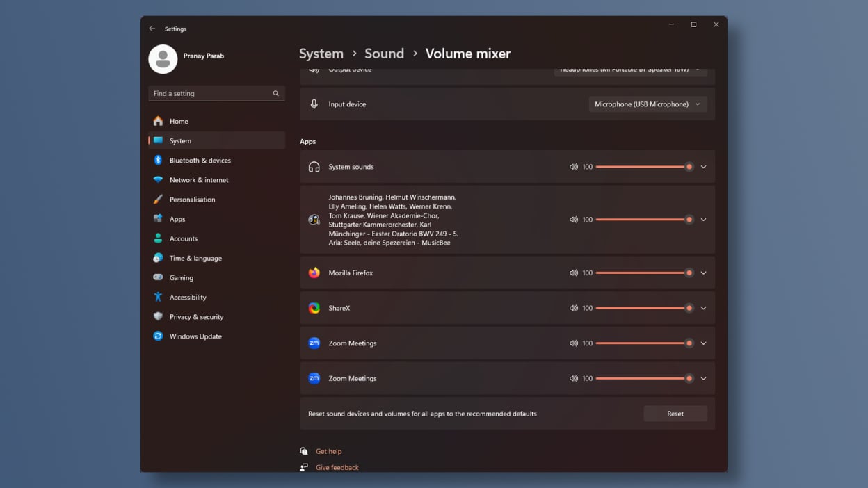Mute Mozilla Firefox volume speaker icon

pyautogui.click(x=573, y=273)
